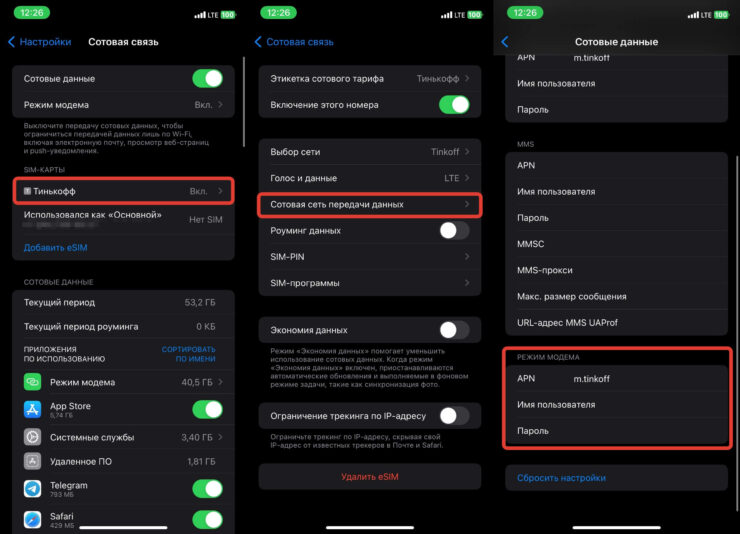
Task: Tap the Добавить eSIM link
Action: click(x=56, y=248)
